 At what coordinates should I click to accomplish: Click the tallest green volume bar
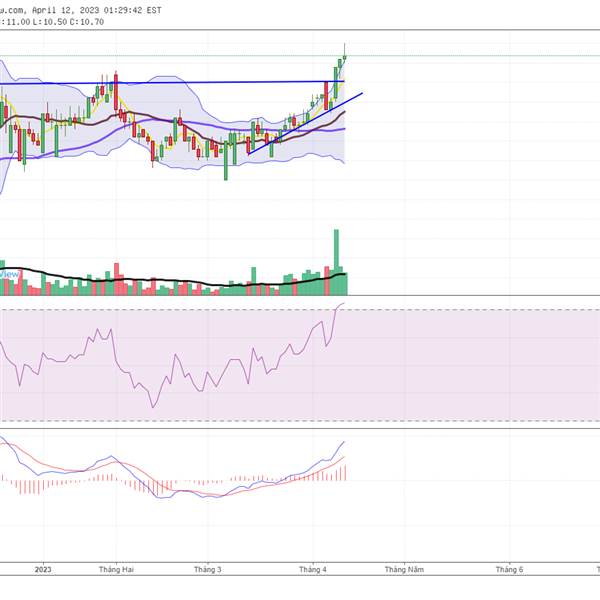pyautogui.click(x=336, y=262)
